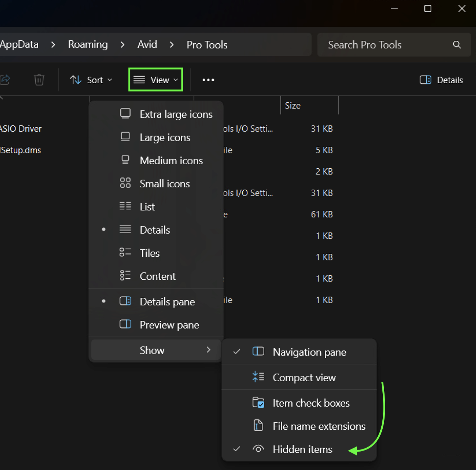Click the search magnifier icon
Image resolution: width=476 pixels, height=470 pixels.
tap(457, 45)
